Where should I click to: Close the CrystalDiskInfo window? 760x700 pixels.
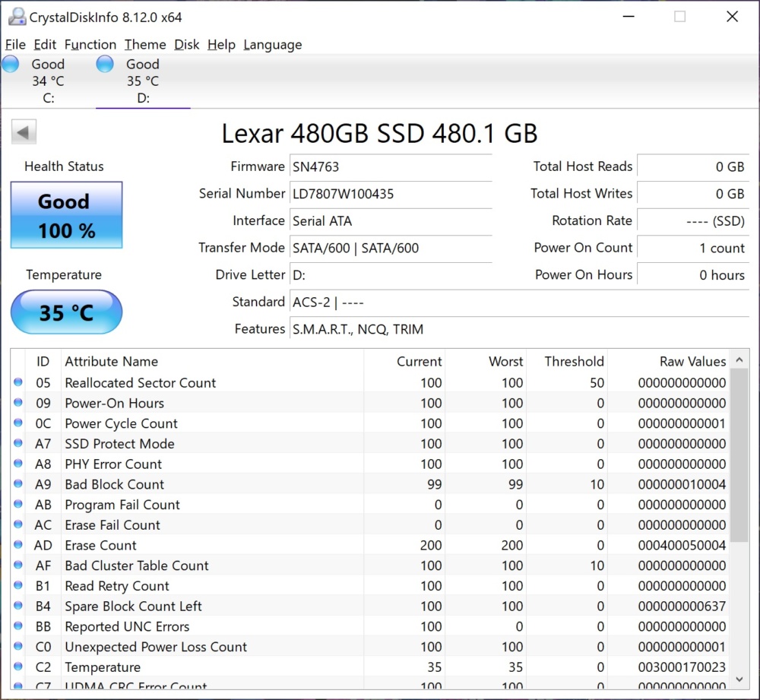(x=732, y=17)
